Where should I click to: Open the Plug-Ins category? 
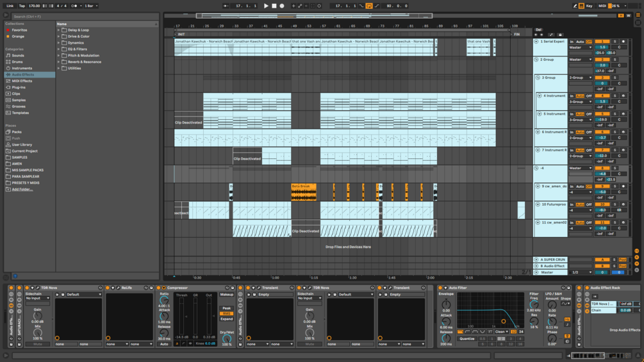pos(19,87)
